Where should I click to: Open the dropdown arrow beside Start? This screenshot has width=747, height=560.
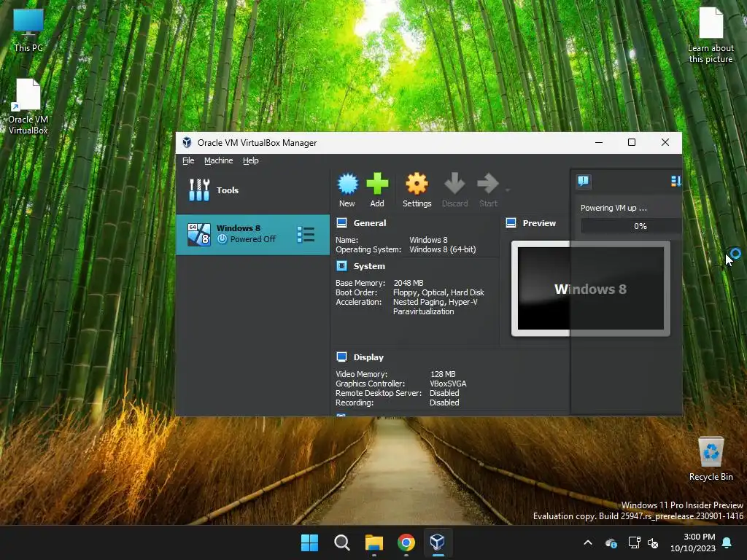[508, 190]
